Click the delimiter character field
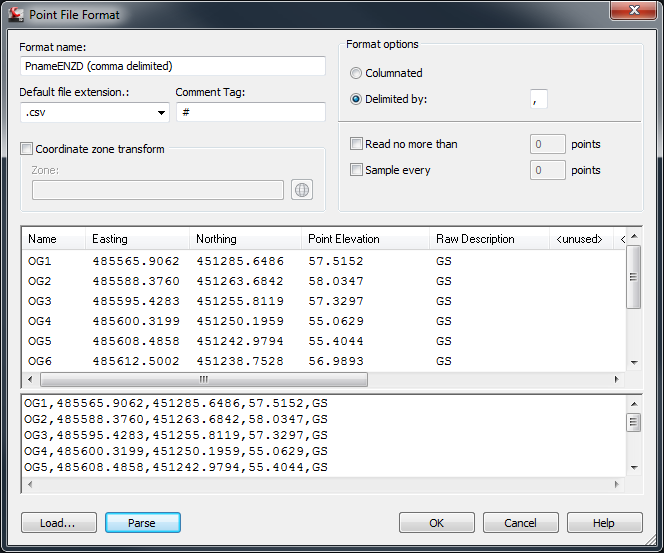The height and width of the screenshot is (553, 664). (x=539, y=99)
